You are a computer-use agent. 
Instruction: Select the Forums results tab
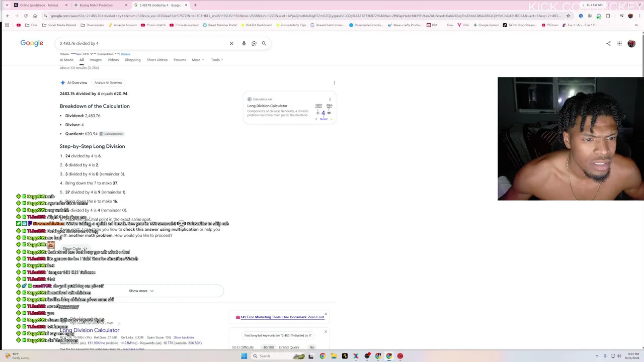tap(180, 60)
